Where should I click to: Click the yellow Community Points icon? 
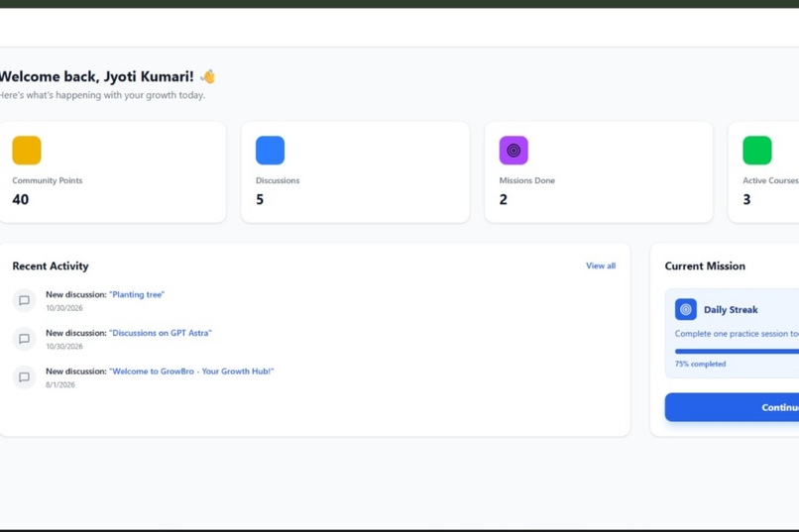click(x=27, y=151)
